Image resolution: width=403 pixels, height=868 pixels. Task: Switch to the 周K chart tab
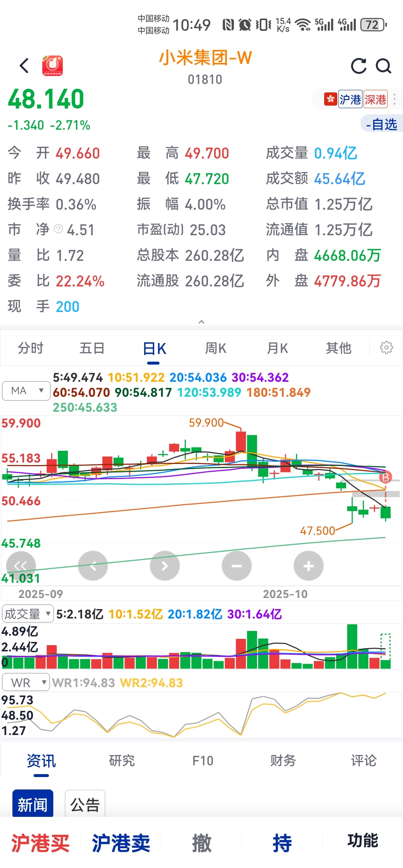click(x=216, y=348)
